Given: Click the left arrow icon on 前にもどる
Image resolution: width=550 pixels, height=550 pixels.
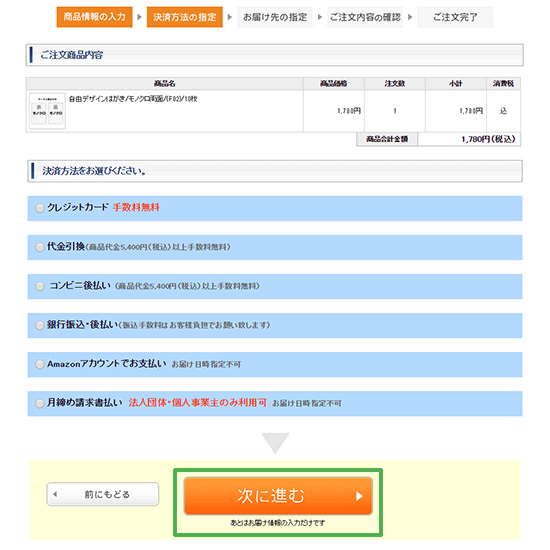Looking at the screenshot, I should [x=55, y=494].
